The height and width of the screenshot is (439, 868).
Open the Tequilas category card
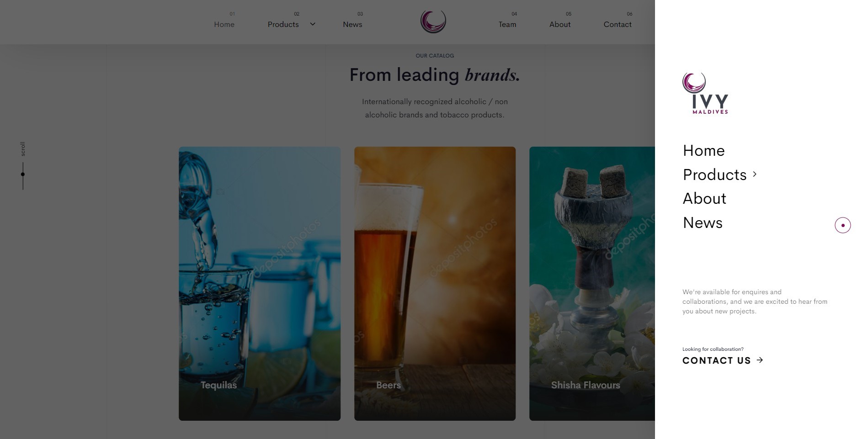[x=260, y=283]
